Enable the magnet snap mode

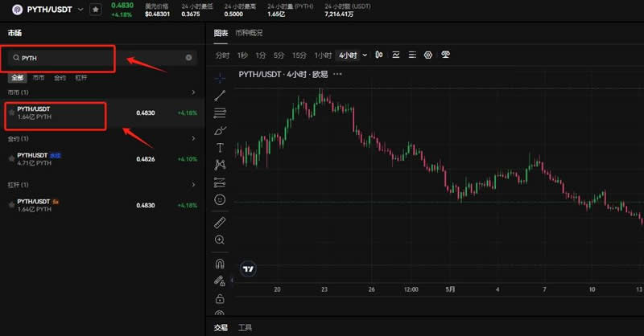(x=221, y=263)
